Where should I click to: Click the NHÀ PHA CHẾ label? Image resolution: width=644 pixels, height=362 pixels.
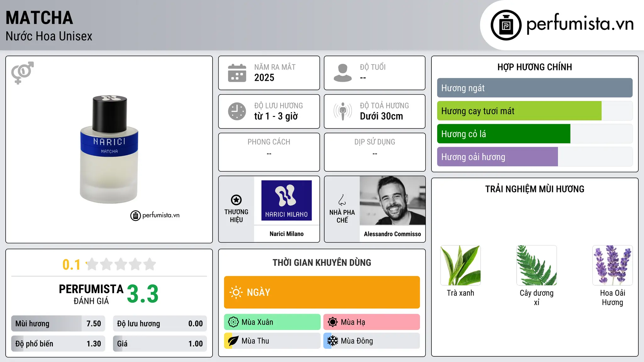pos(342,216)
